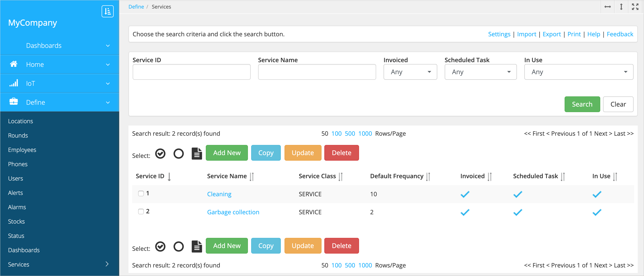
Task: Open Employees in the sidebar
Action: tap(22, 150)
